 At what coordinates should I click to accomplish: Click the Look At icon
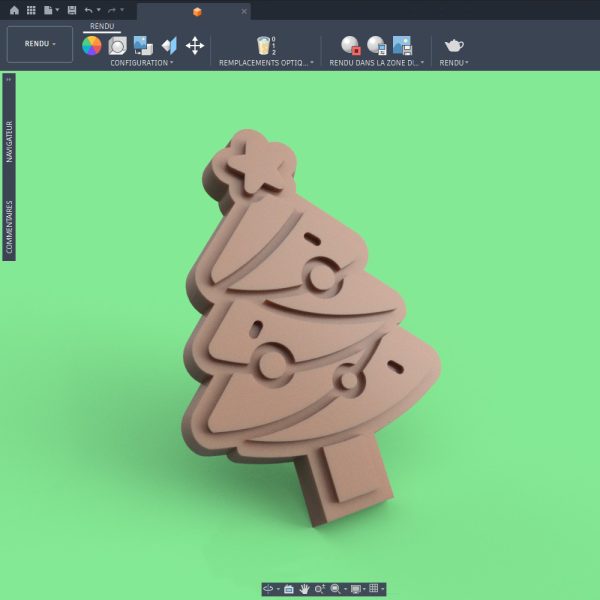point(289,589)
